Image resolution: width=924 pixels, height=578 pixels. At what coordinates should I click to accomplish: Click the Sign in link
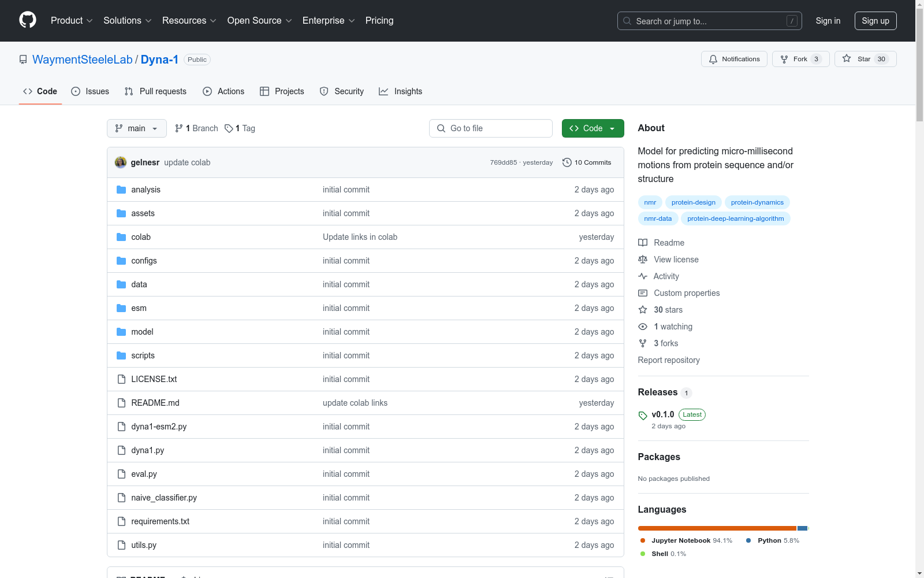828,21
